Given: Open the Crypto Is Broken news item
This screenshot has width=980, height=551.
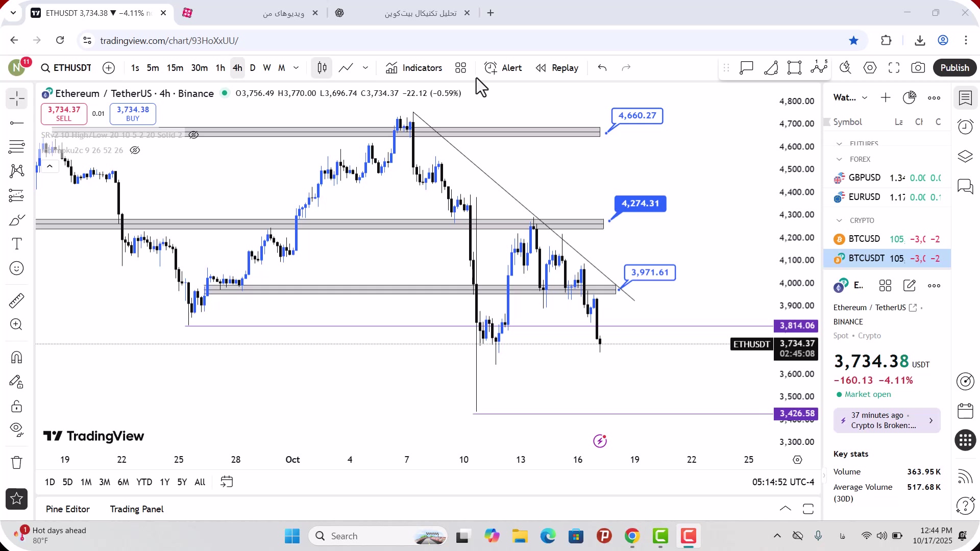Looking at the screenshot, I should click(887, 420).
